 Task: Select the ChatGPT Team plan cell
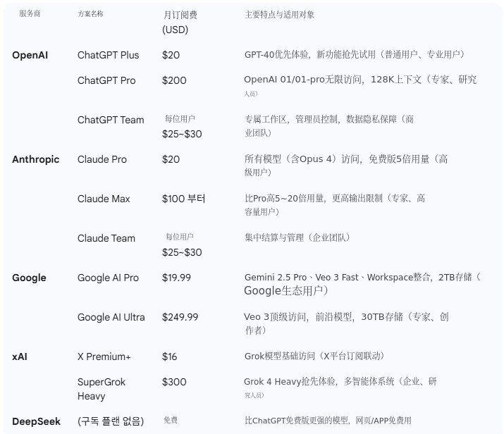click(x=111, y=120)
